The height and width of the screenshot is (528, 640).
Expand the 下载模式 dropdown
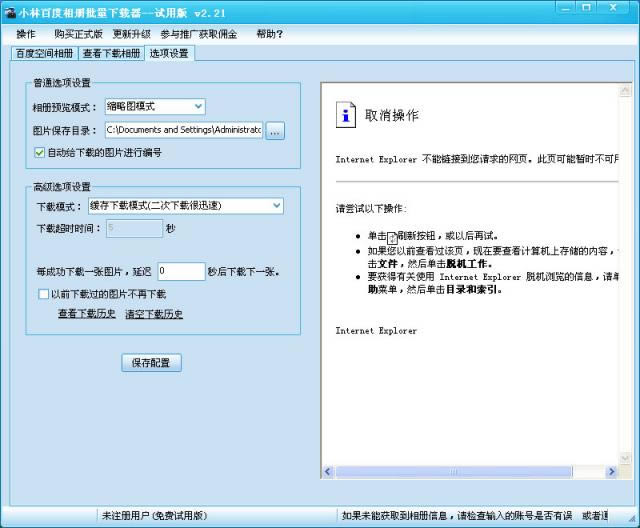pos(276,206)
